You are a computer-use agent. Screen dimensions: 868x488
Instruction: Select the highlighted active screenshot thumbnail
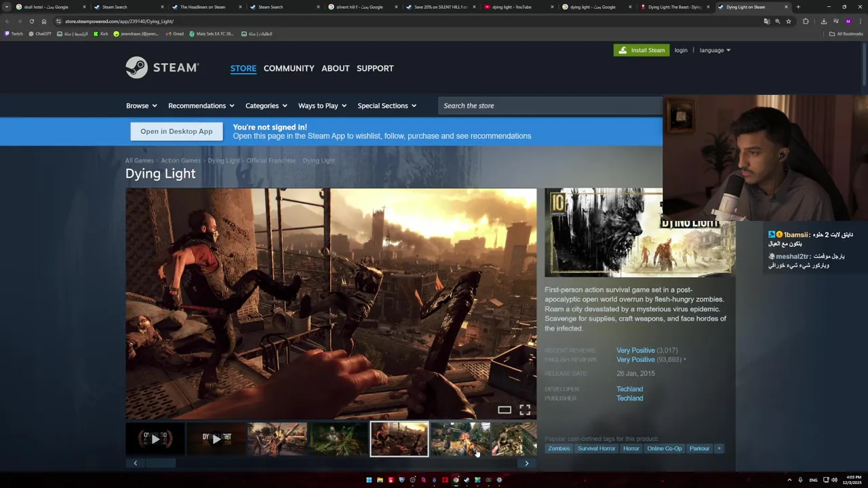pos(399,439)
